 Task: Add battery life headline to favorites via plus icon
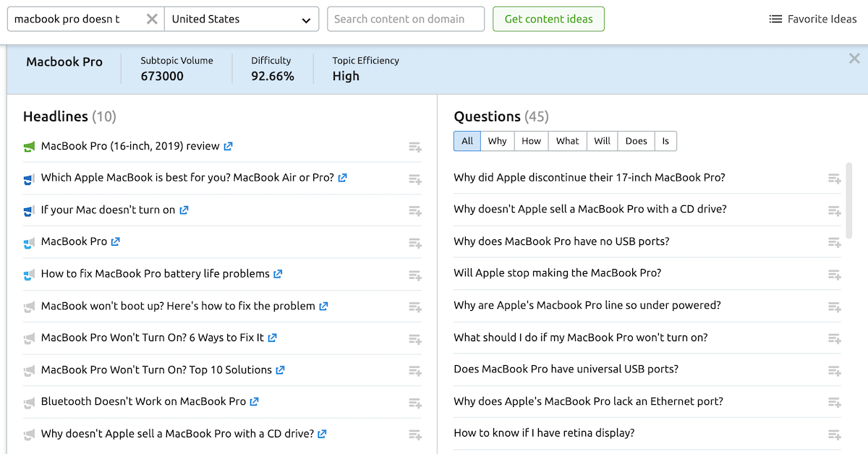pos(414,275)
